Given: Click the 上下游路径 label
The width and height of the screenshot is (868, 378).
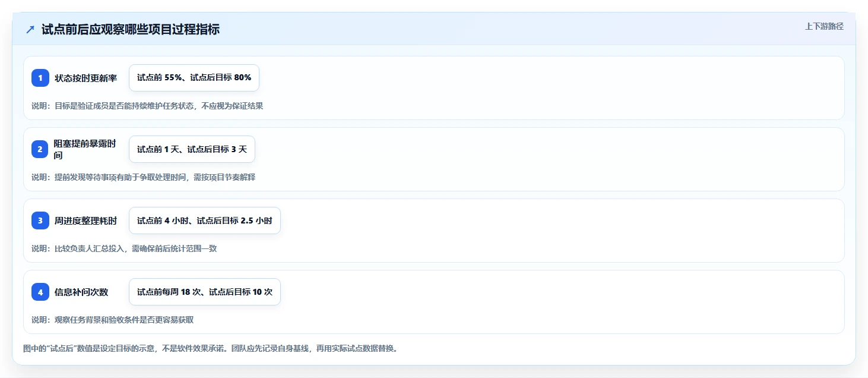Looking at the screenshot, I should click(x=824, y=27).
